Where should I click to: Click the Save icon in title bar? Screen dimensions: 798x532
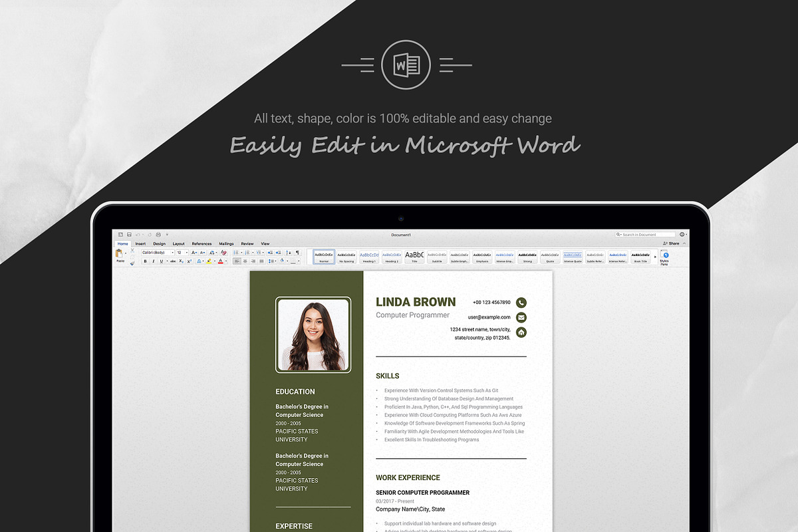[x=129, y=235]
